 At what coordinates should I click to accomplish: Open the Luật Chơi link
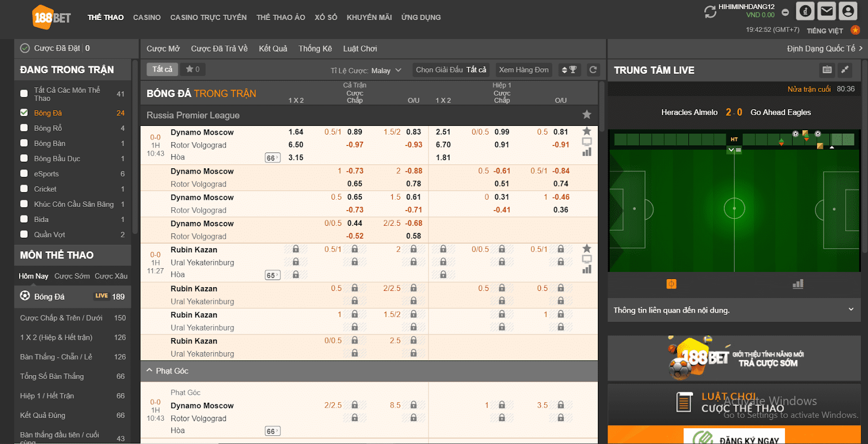[x=360, y=48]
